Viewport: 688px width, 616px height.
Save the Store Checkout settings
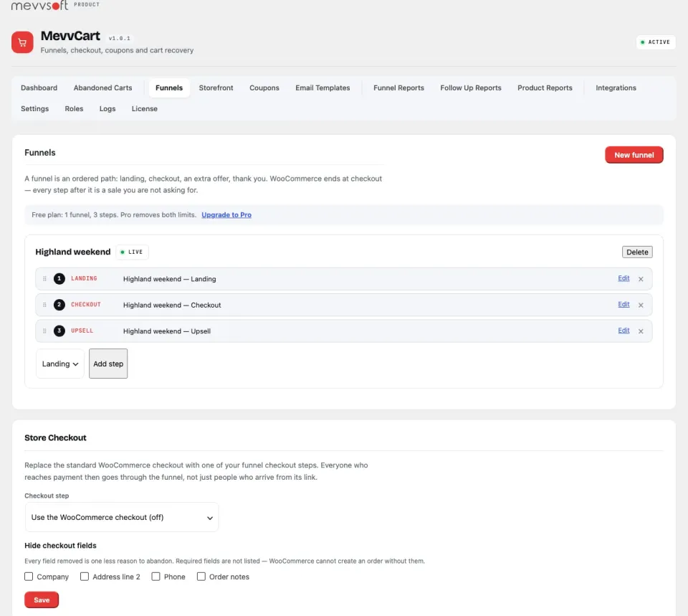(42, 600)
